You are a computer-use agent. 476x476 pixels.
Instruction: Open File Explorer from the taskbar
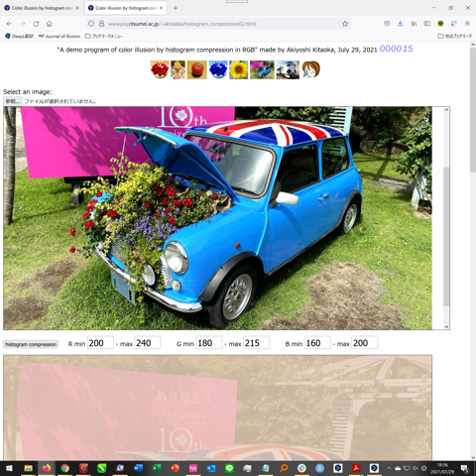[x=29, y=468]
